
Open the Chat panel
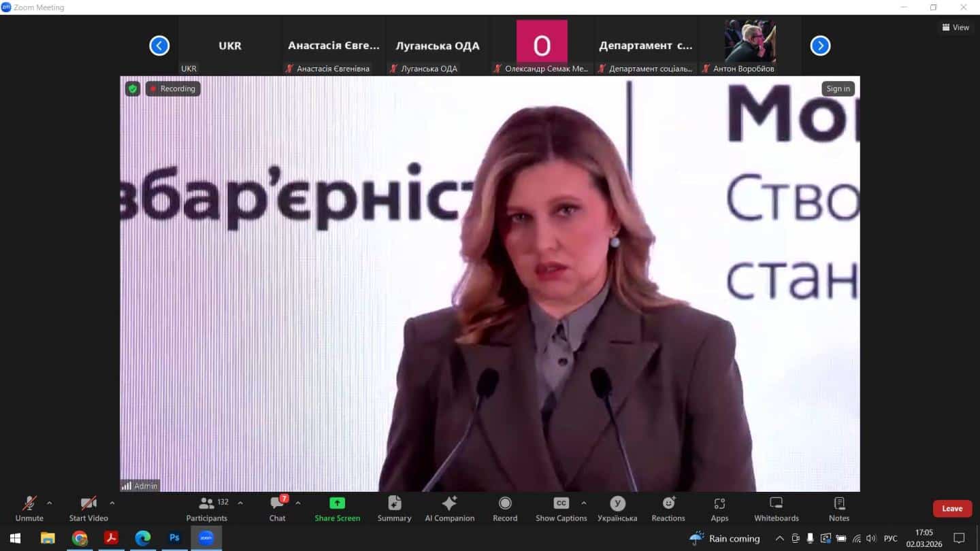point(277,508)
